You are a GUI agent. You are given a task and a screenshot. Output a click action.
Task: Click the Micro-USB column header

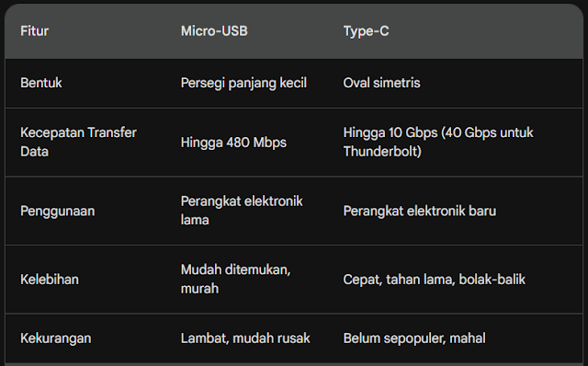tap(214, 30)
